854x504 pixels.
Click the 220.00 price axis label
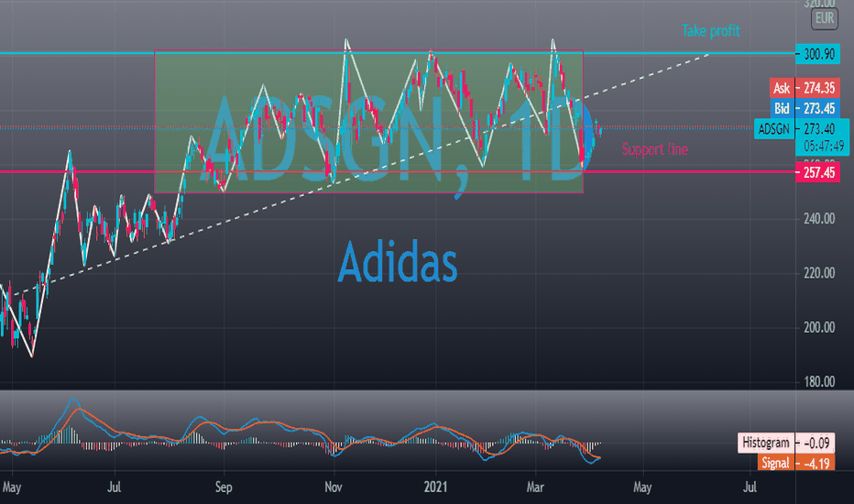(x=819, y=273)
